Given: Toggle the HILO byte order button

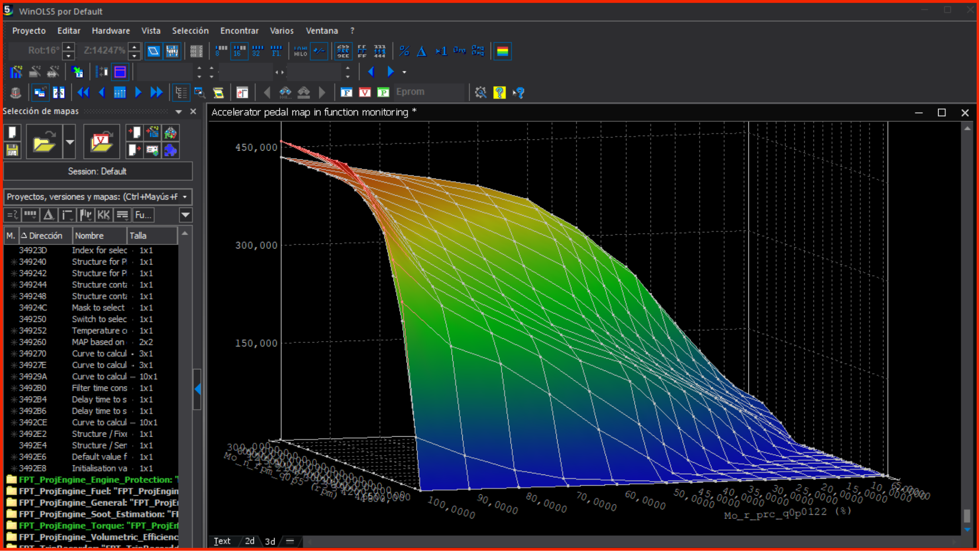Looking at the screenshot, I should (300, 51).
